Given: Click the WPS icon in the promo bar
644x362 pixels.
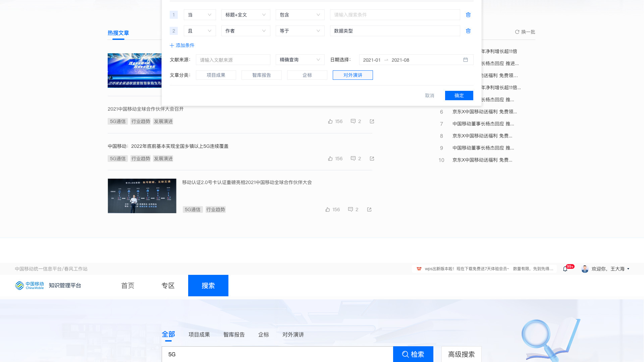Looking at the screenshot, I should [x=419, y=268].
